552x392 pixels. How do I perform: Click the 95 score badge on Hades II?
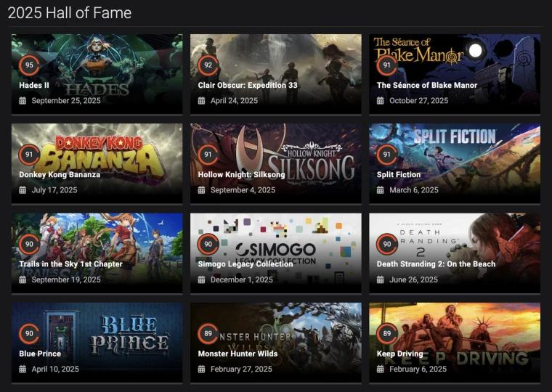(29, 65)
